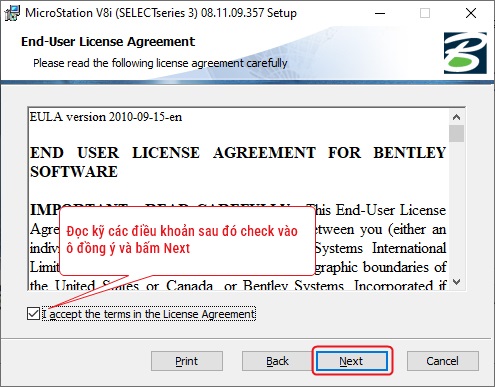Image resolution: width=495 pixels, height=387 pixels.
Task: Click the license text scroll up arrow
Action: click(456, 117)
